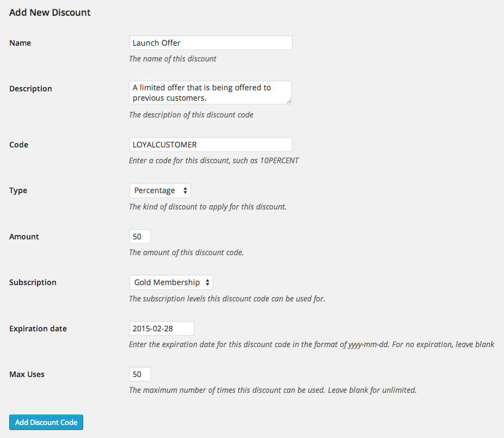Click the Type field label

[x=18, y=190]
